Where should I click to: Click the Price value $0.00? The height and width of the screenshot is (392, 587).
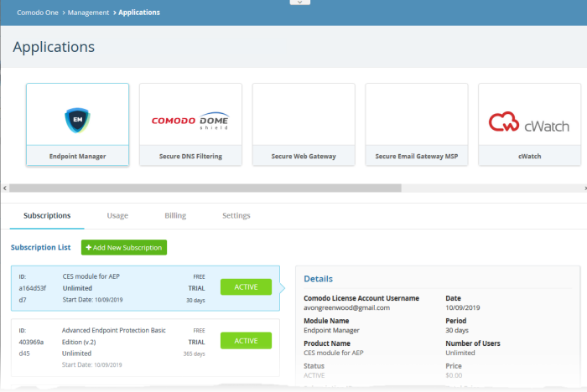click(x=454, y=375)
